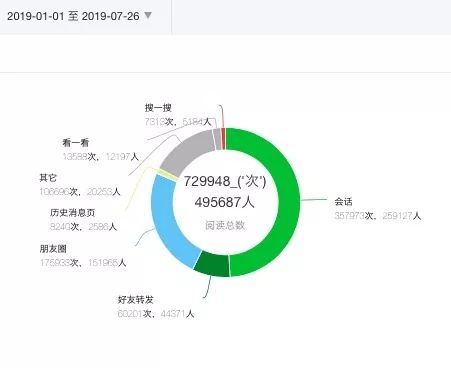451x368 pixels.
Task: Select the pale yellow 历史消息页 chart sliver
Action: (167, 174)
